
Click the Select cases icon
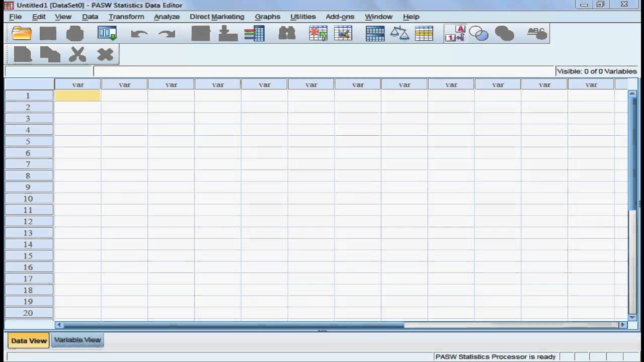coord(424,34)
